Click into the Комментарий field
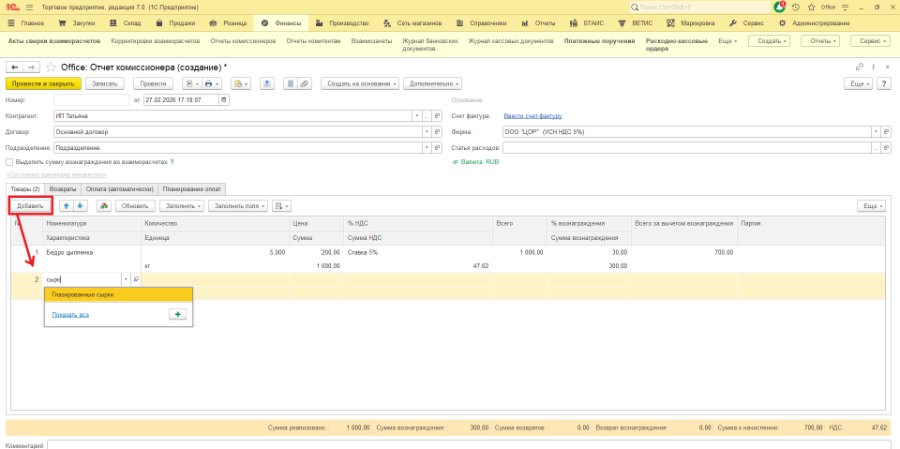Screen dimensions: 900x449 click(470, 444)
